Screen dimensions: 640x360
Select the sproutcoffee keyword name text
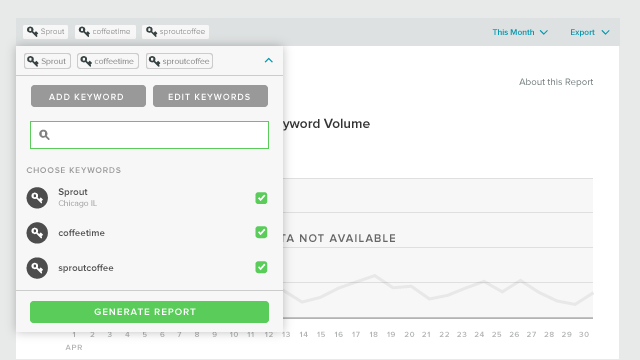tap(86, 268)
